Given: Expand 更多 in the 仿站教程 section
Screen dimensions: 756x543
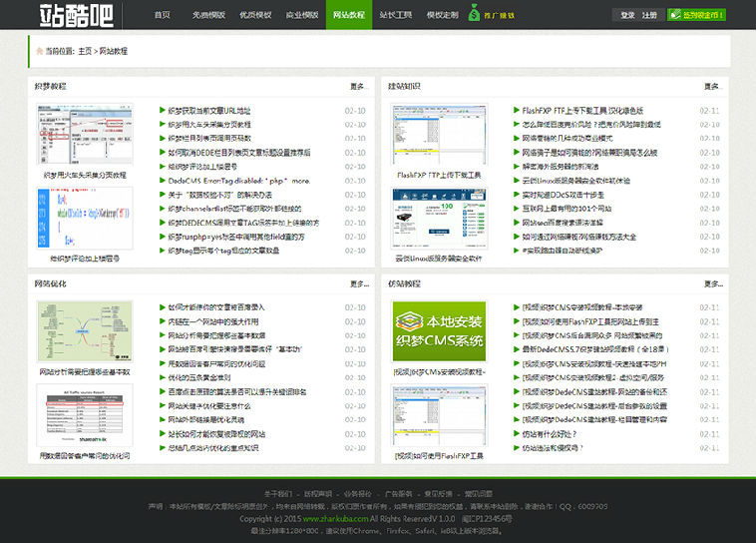Looking at the screenshot, I should point(711,283).
